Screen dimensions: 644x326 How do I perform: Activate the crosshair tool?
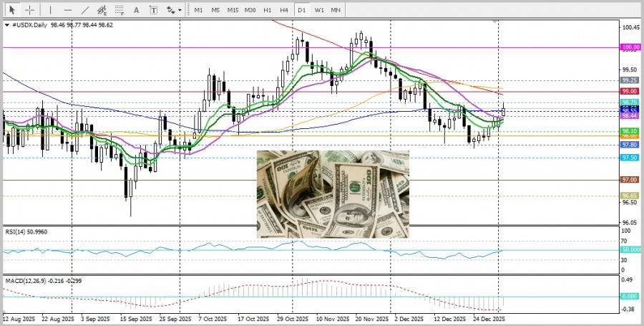(x=30, y=9)
